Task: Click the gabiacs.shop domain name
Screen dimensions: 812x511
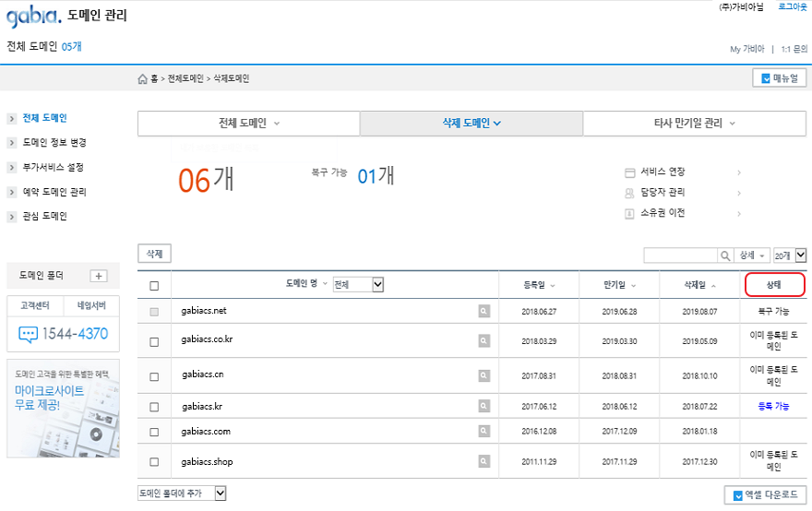Action: [x=207, y=462]
